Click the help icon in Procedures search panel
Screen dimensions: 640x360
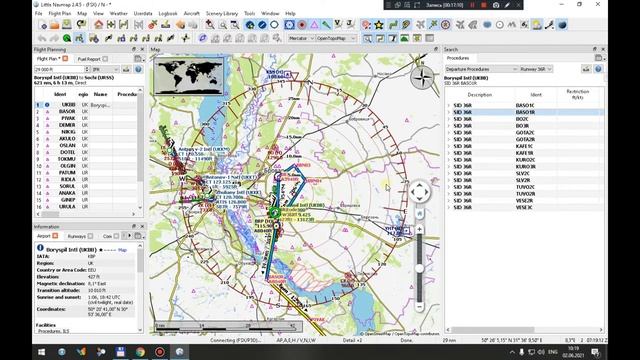(x=598, y=69)
